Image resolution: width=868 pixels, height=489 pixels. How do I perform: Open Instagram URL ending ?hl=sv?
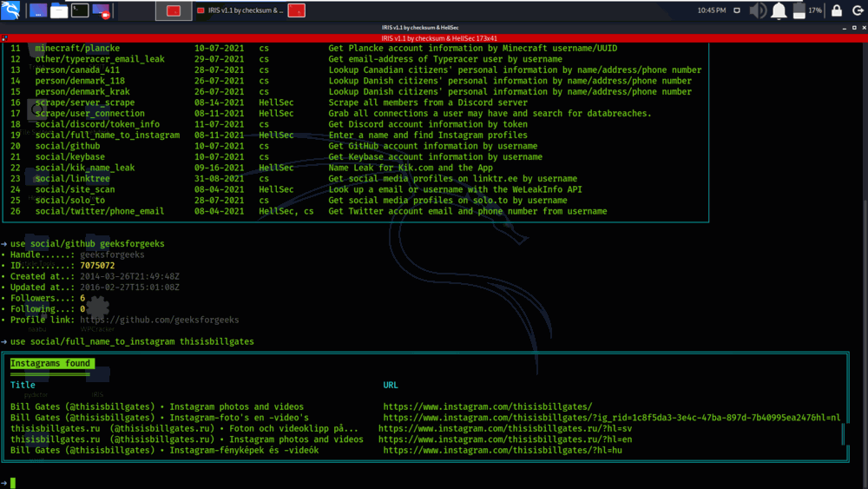point(505,429)
